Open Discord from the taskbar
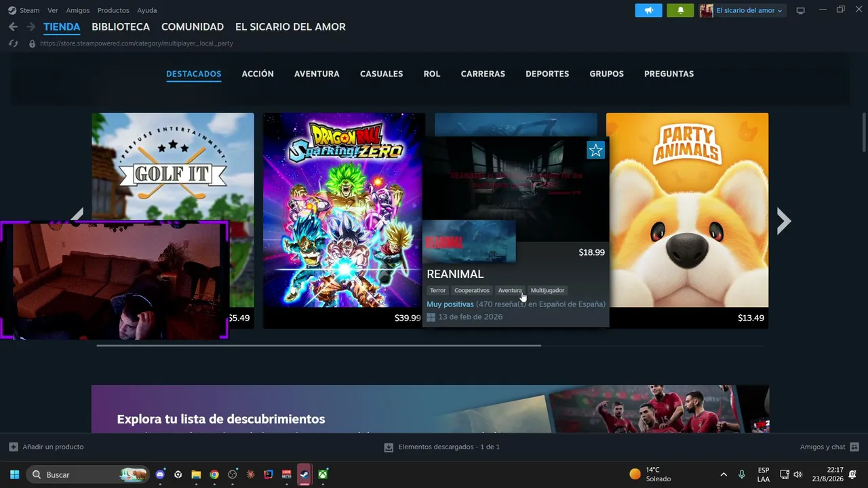 coord(160,474)
